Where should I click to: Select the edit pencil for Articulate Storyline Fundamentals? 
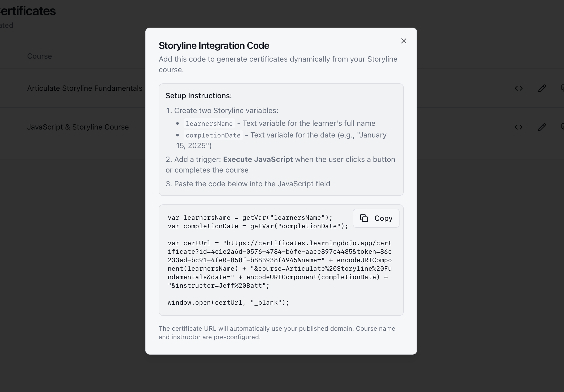pos(542,88)
